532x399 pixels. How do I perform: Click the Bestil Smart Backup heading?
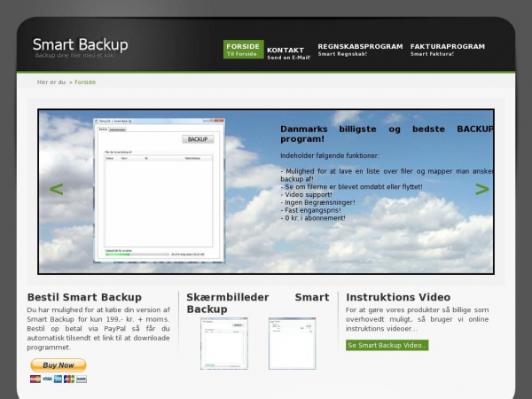point(84,297)
